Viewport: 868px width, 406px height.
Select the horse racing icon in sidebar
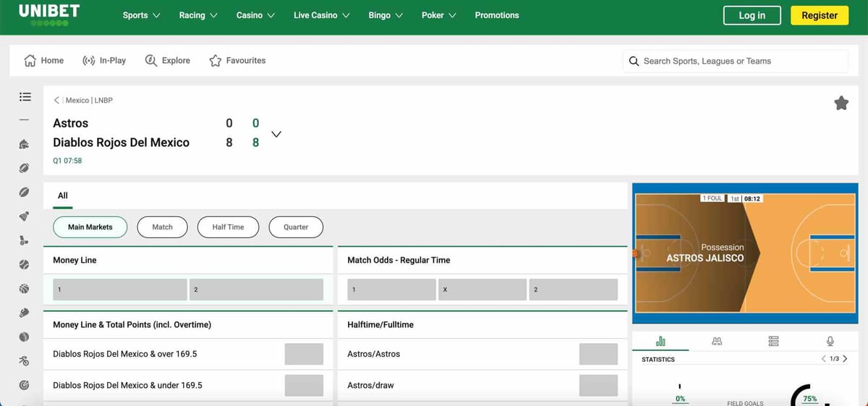[25, 144]
